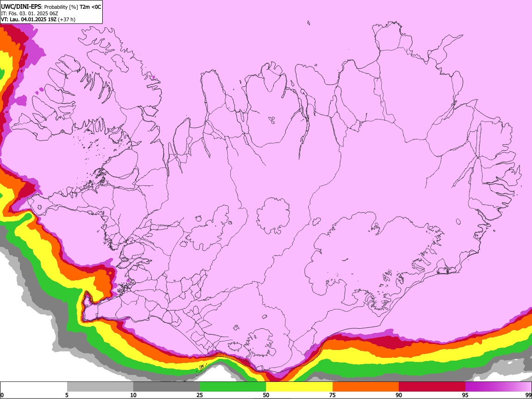Click the yellow 50-75% legend swatch
Image resolution: width=532 pixels, height=399 pixels.
tap(299, 387)
